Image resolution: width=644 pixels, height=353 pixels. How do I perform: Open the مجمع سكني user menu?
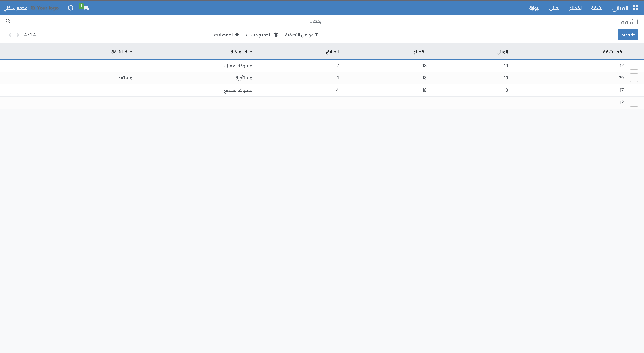[x=15, y=8]
